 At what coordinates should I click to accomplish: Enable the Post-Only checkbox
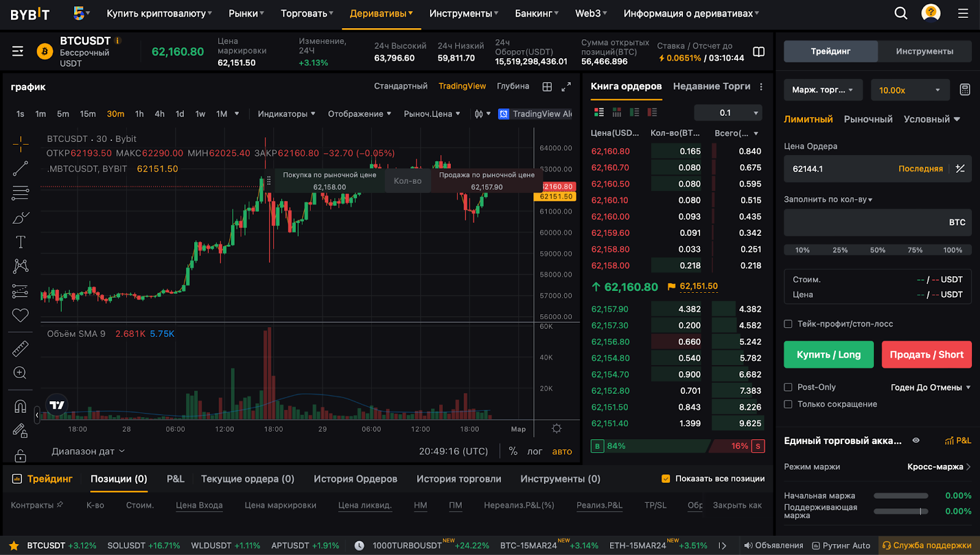pyautogui.click(x=789, y=387)
